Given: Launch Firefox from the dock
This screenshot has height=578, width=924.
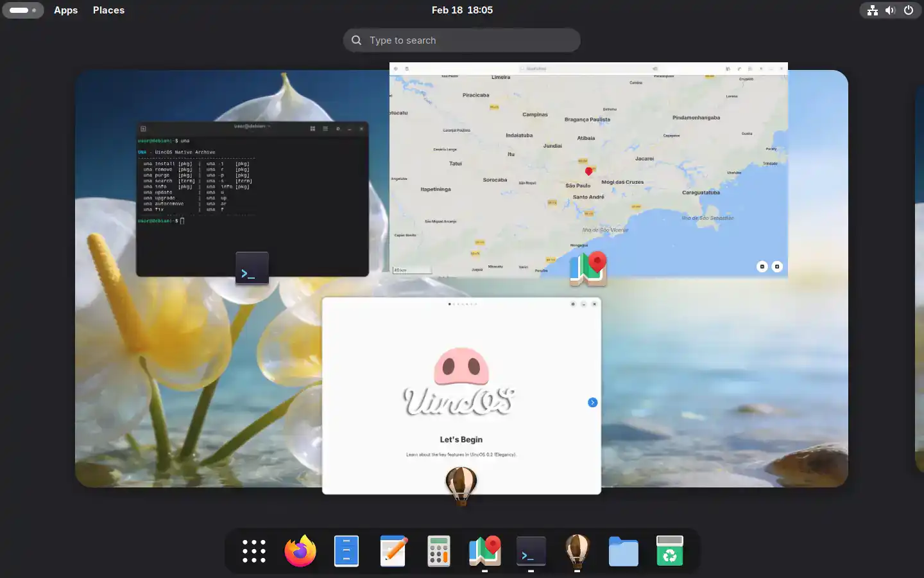Looking at the screenshot, I should coord(300,551).
